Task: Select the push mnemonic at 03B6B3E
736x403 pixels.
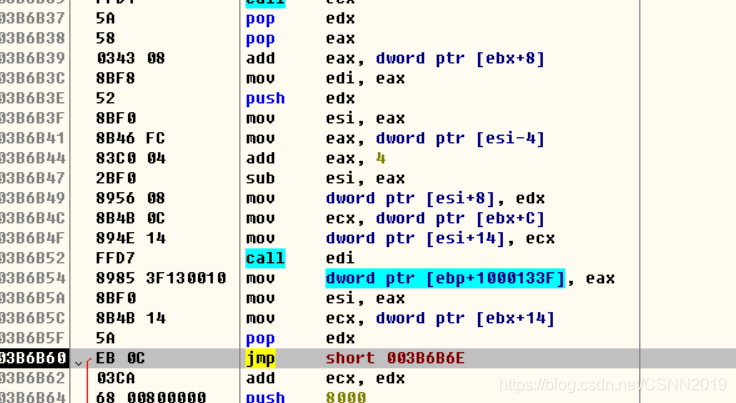Action: [x=265, y=98]
